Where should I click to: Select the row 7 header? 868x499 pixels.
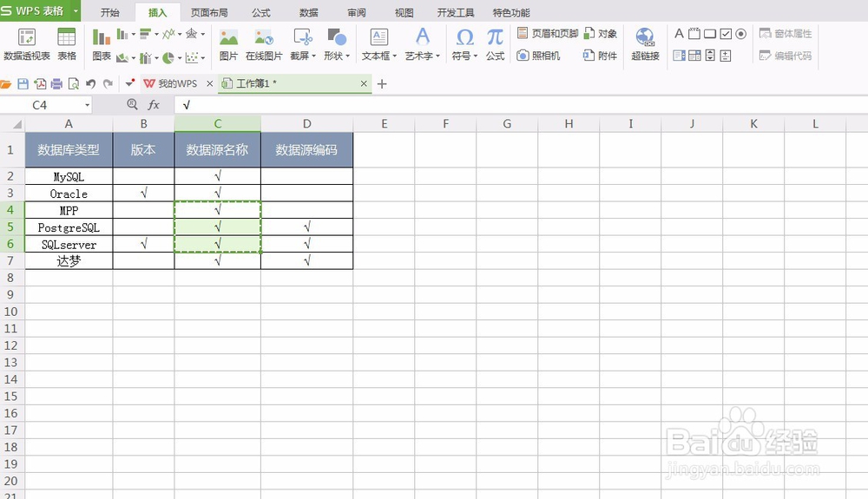pos(10,260)
